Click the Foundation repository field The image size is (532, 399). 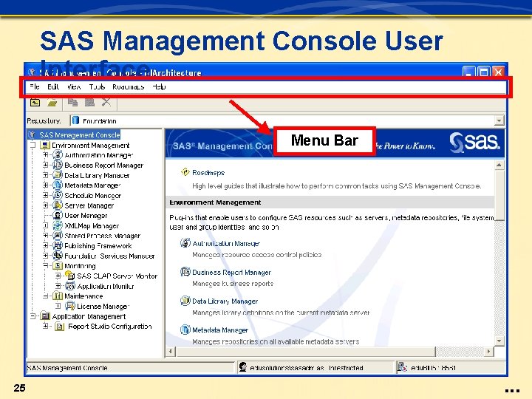pyautogui.click(x=282, y=120)
